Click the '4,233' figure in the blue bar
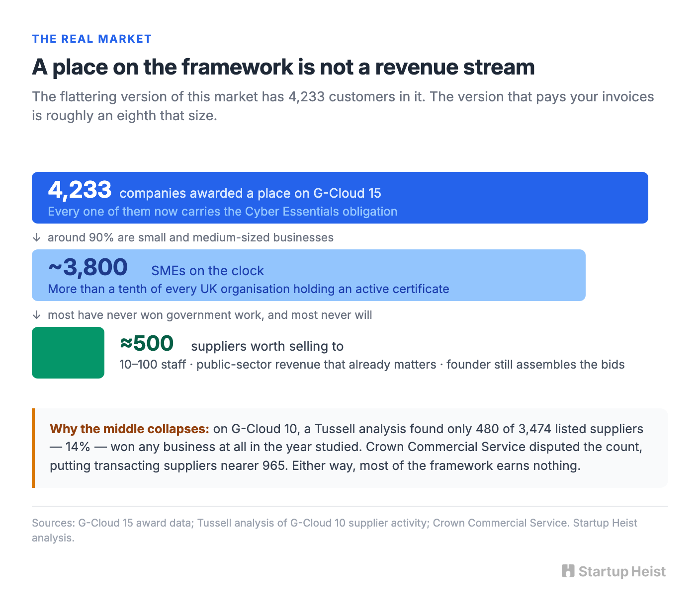700x614 pixels. pos(80,190)
